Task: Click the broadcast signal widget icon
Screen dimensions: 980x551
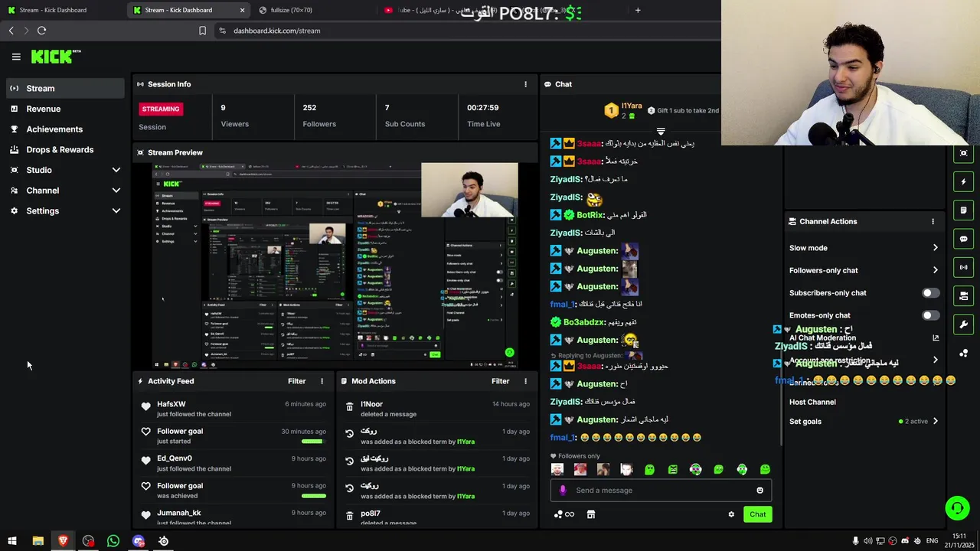Action: click(964, 267)
